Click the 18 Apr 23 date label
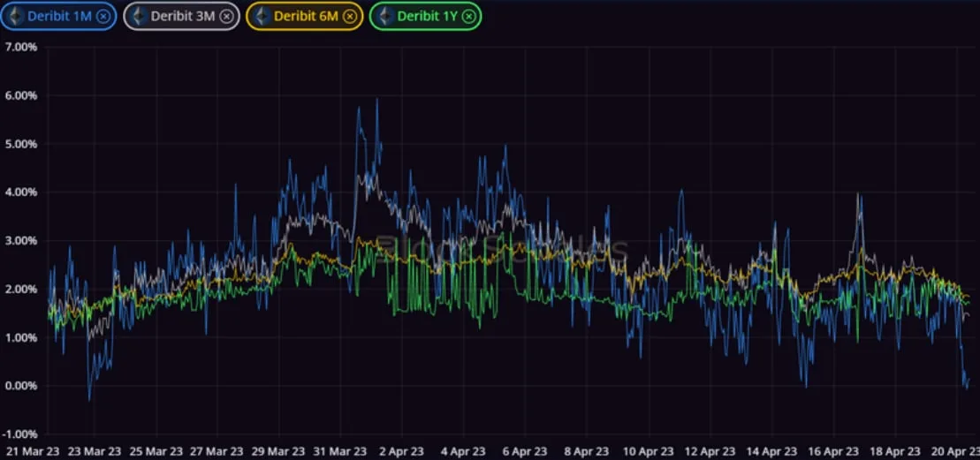Image resolution: width=980 pixels, height=460 pixels. point(895,451)
